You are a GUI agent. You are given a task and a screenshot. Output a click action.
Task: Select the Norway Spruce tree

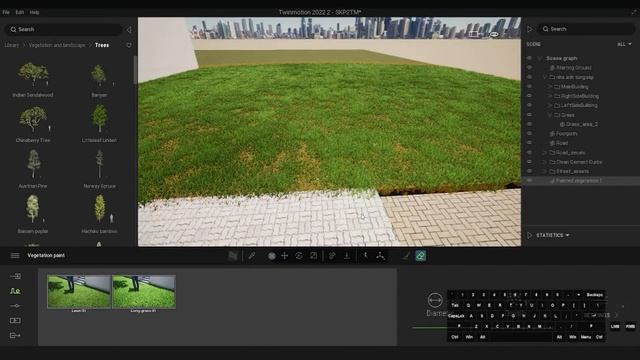point(99,169)
